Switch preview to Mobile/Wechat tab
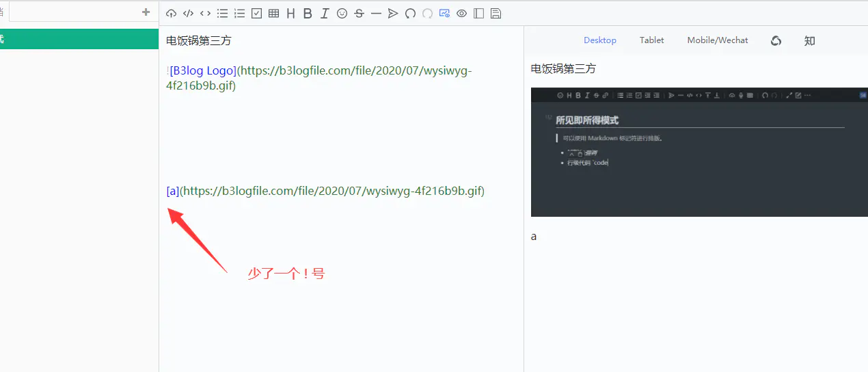Image resolution: width=868 pixels, height=372 pixels. (717, 40)
